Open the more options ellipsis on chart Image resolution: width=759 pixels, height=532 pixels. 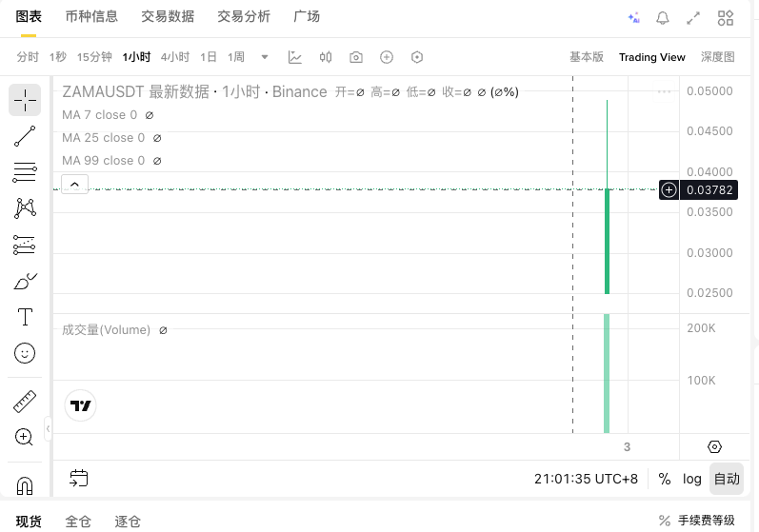(x=664, y=91)
